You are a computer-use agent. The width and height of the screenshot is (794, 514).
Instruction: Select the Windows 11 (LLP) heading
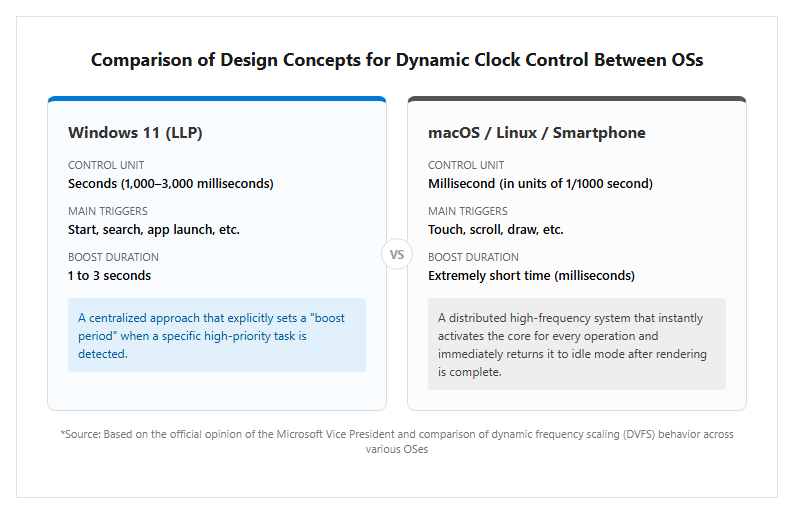point(135,133)
